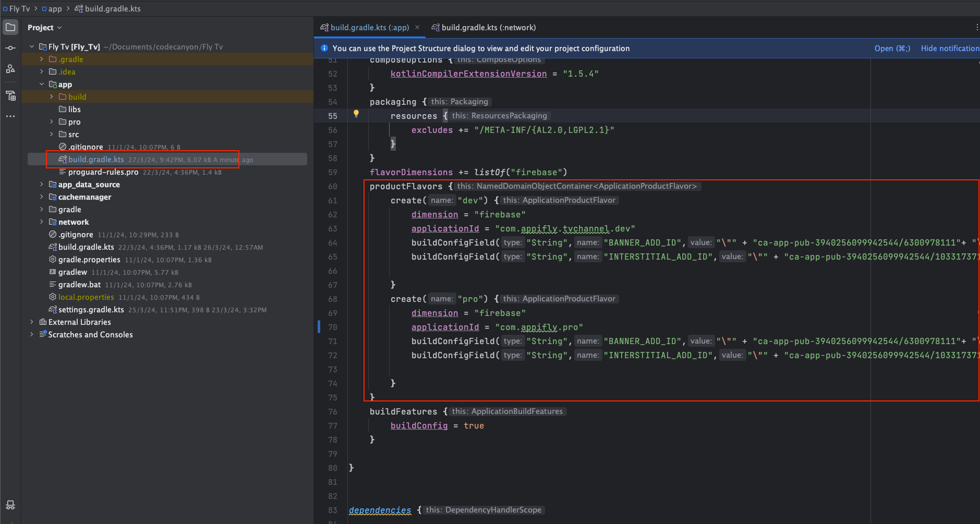Select the build.gradle.kts (:app) tab
Image resolution: width=980 pixels, height=524 pixels.
pyautogui.click(x=369, y=28)
